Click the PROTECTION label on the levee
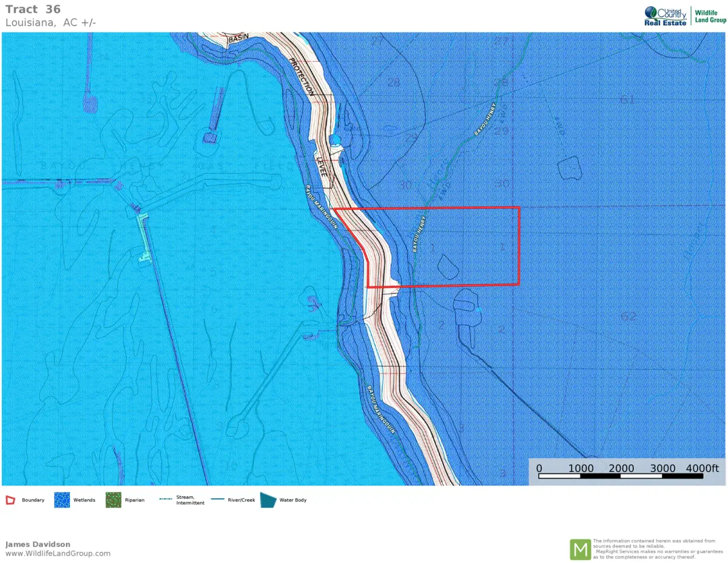 coord(302,76)
